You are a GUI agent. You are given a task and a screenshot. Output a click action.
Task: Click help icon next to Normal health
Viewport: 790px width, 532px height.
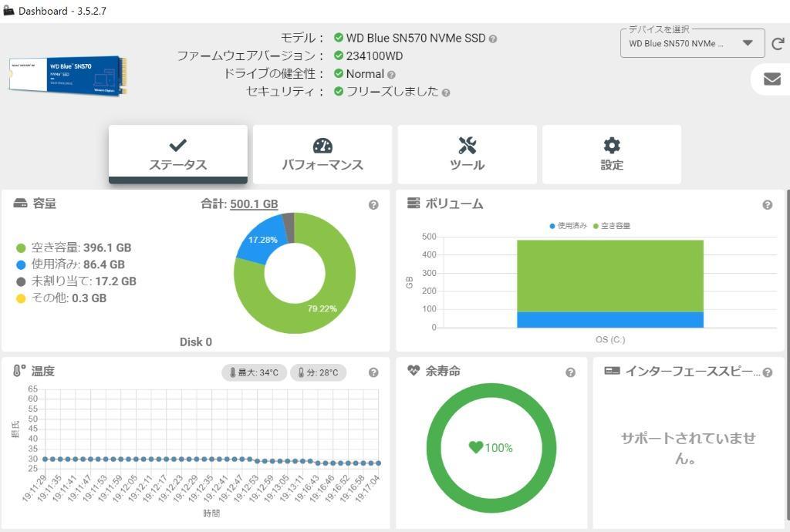(391, 75)
